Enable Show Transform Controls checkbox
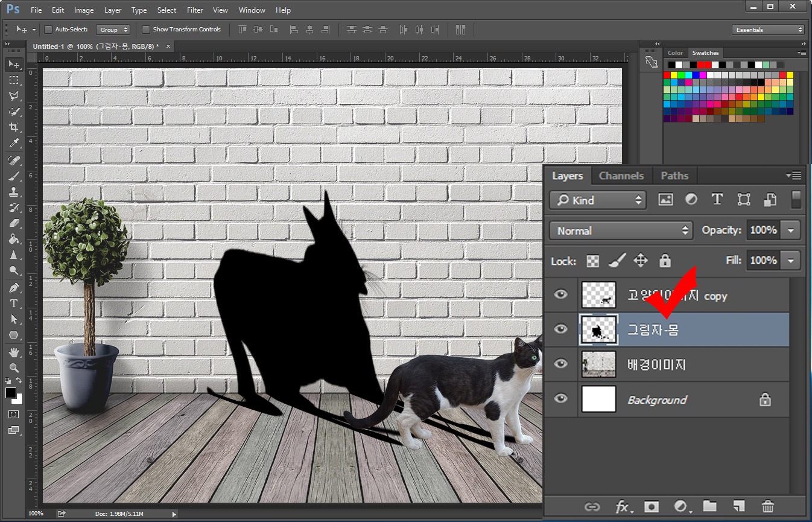Viewport: 812px width, 522px height. 146,30
